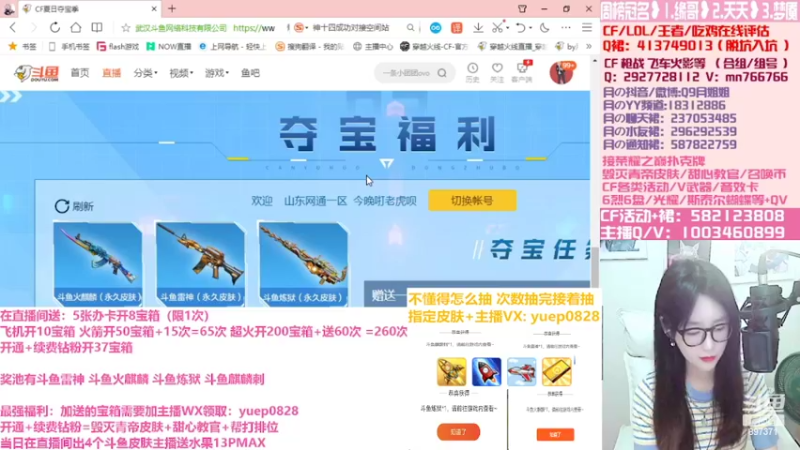This screenshot has height=450, width=800.
Task: Click the browser profile avatar in title bar
Action: click(9, 9)
